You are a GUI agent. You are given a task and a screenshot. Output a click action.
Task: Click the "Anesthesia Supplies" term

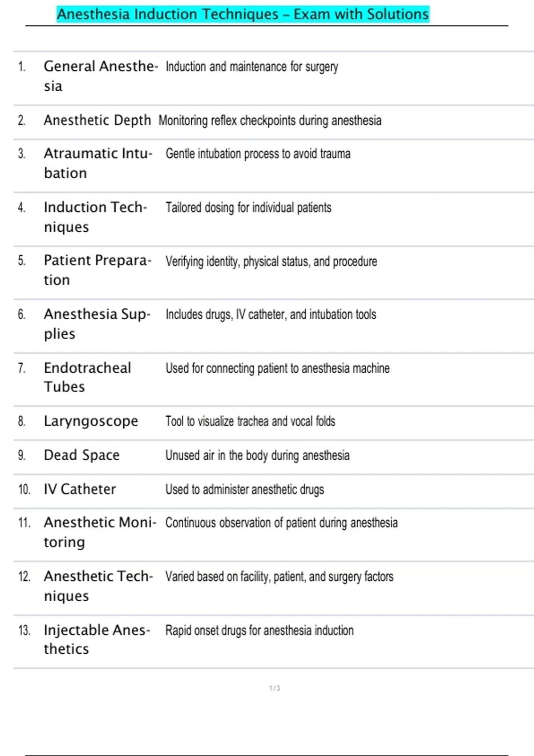pos(97,323)
